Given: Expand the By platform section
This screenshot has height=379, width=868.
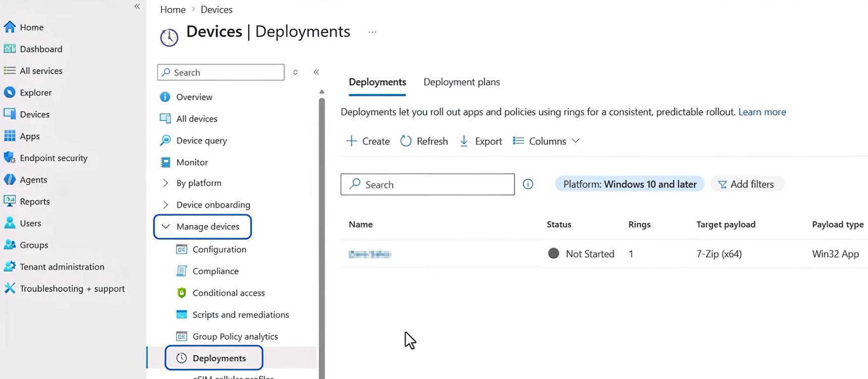Looking at the screenshot, I should click(166, 183).
